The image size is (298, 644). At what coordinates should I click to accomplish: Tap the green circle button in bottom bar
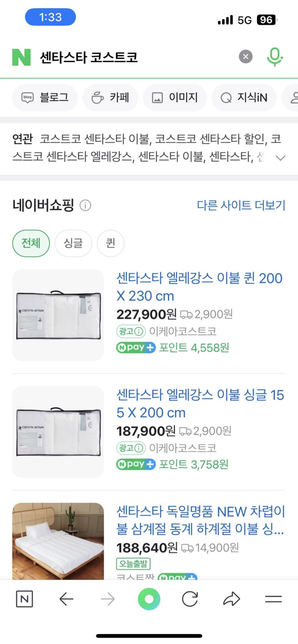149,599
